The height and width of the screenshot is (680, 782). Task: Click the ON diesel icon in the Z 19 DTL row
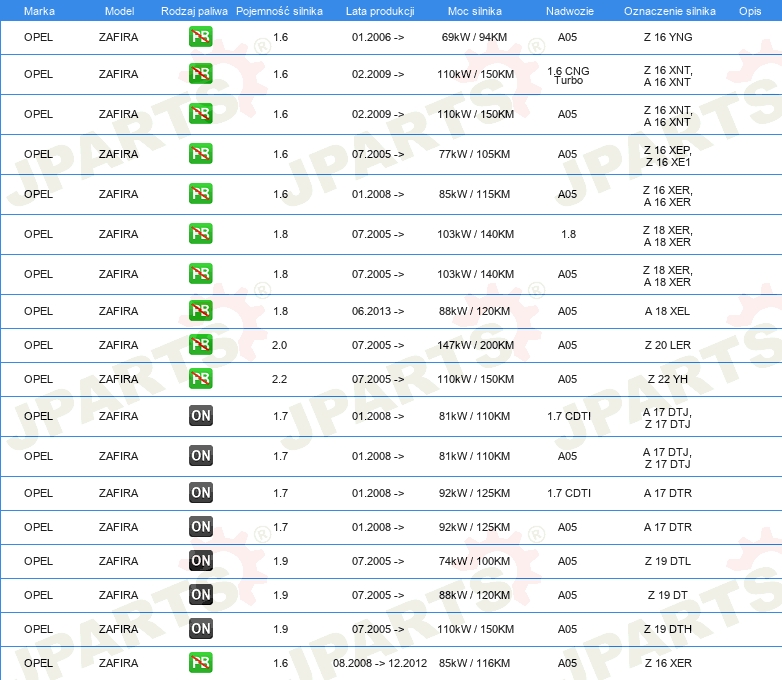[x=200, y=560]
